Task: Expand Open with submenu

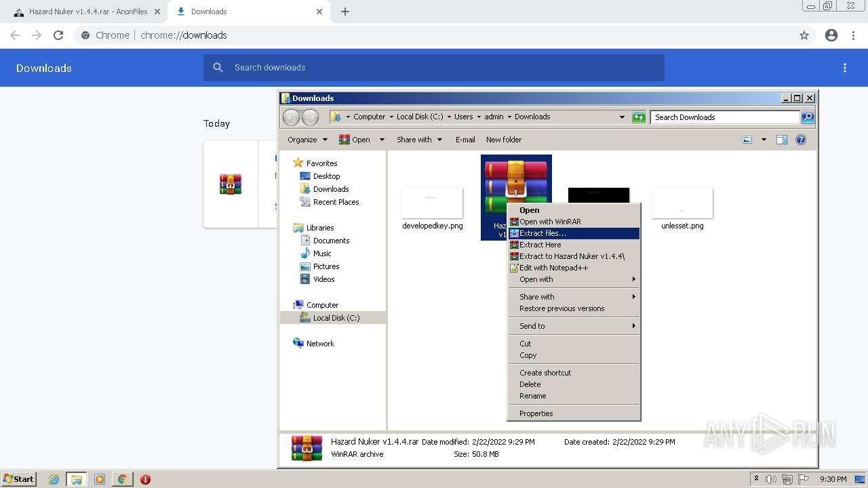Action: pos(574,279)
